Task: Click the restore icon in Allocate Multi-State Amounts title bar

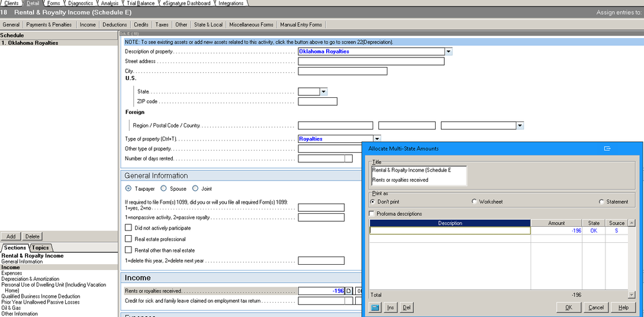Action: 607,149
